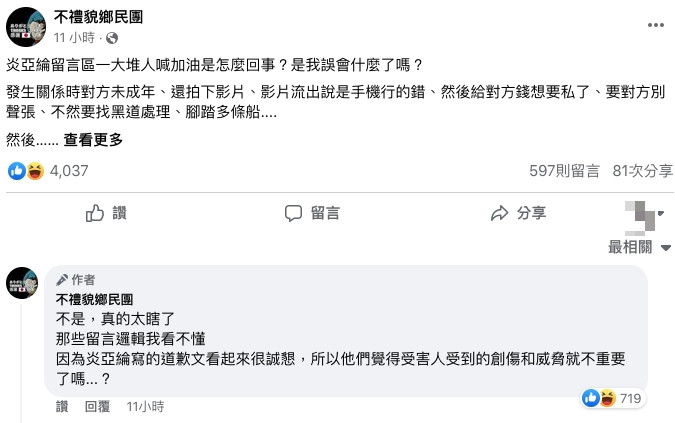Open the post's reaction emoji summary
675x423 pixels.
pos(25,171)
